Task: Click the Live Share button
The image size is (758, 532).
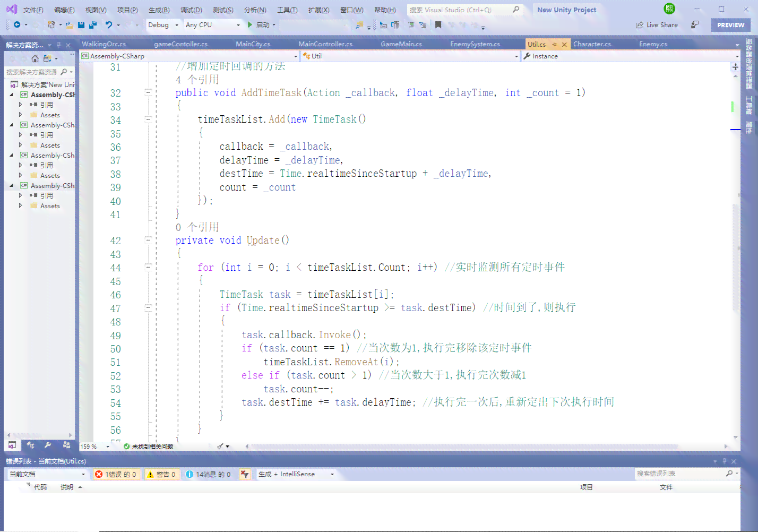Action: [657, 25]
